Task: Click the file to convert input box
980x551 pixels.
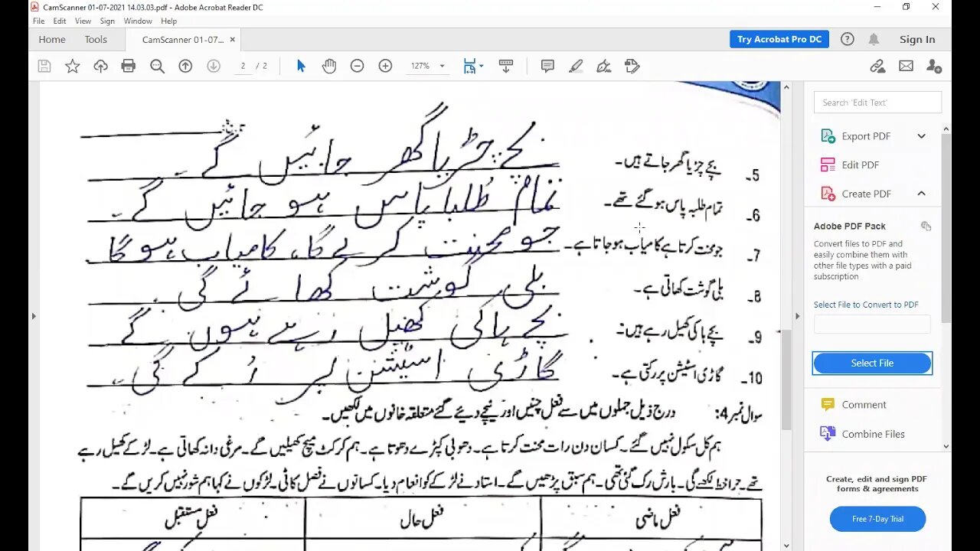Action: [x=872, y=324]
